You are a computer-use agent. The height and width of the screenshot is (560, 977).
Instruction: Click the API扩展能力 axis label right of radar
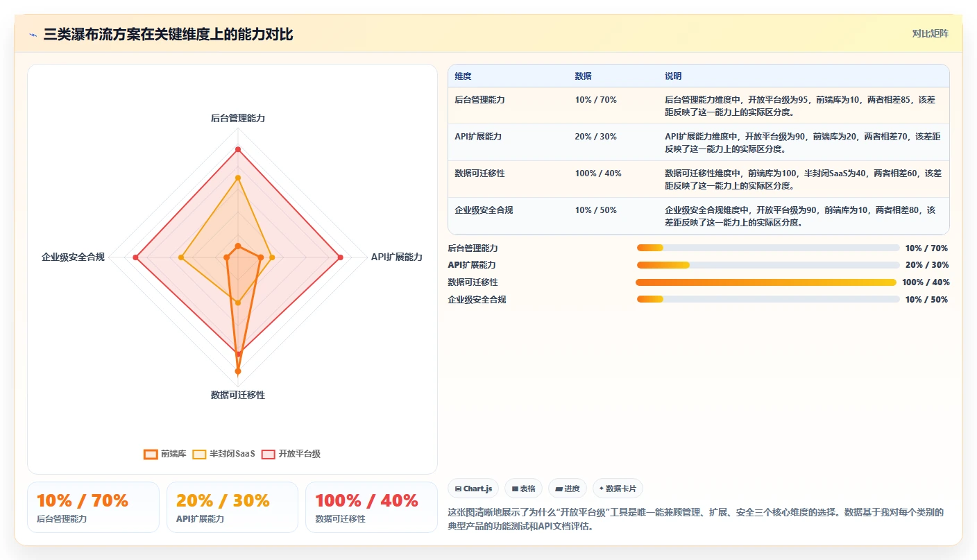397,257
